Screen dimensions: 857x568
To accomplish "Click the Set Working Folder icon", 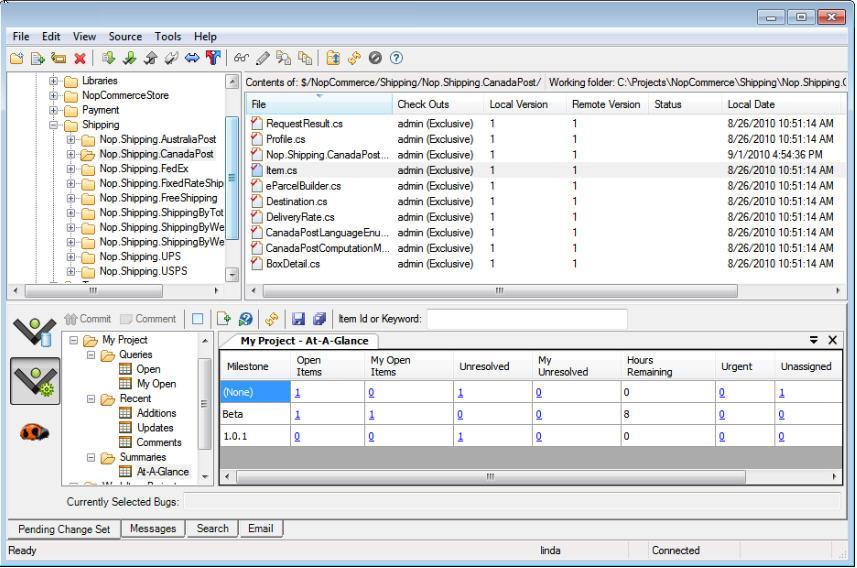I will [332, 57].
